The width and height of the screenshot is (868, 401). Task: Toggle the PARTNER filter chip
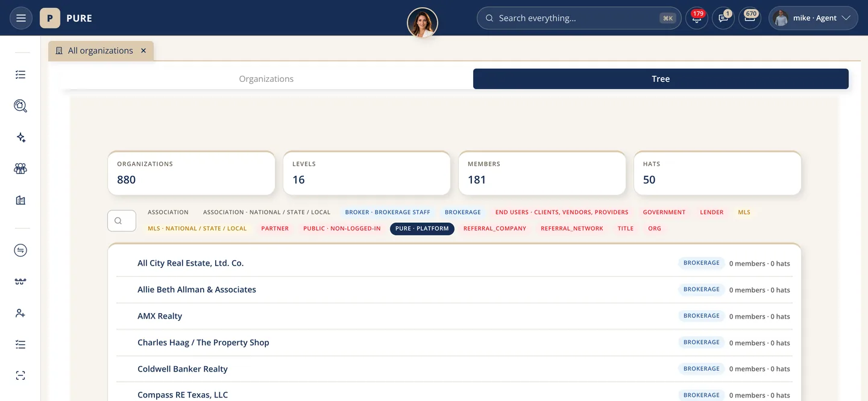pyautogui.click(x=275, y=228)
